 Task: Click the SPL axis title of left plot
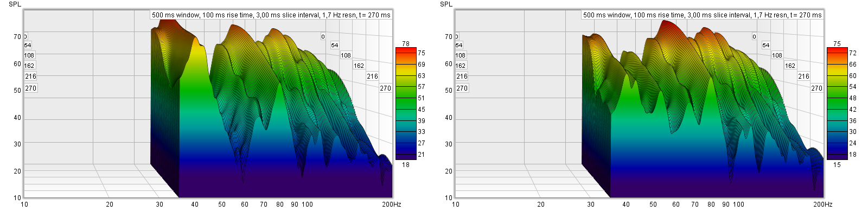pos(15,4)
